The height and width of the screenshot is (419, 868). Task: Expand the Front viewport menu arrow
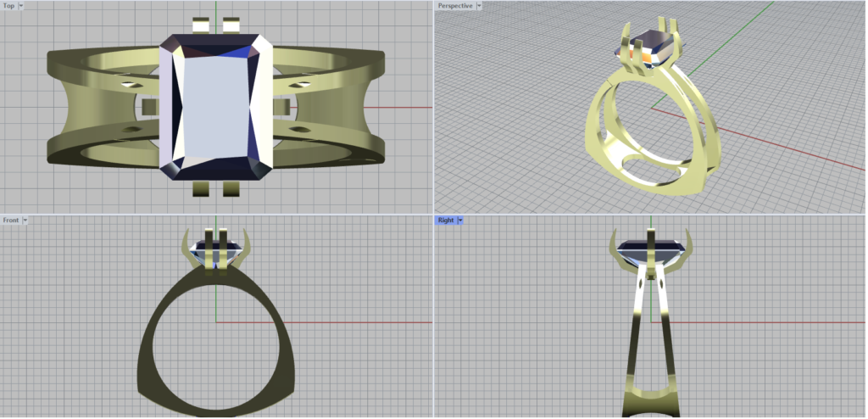[x=25, y=221]
